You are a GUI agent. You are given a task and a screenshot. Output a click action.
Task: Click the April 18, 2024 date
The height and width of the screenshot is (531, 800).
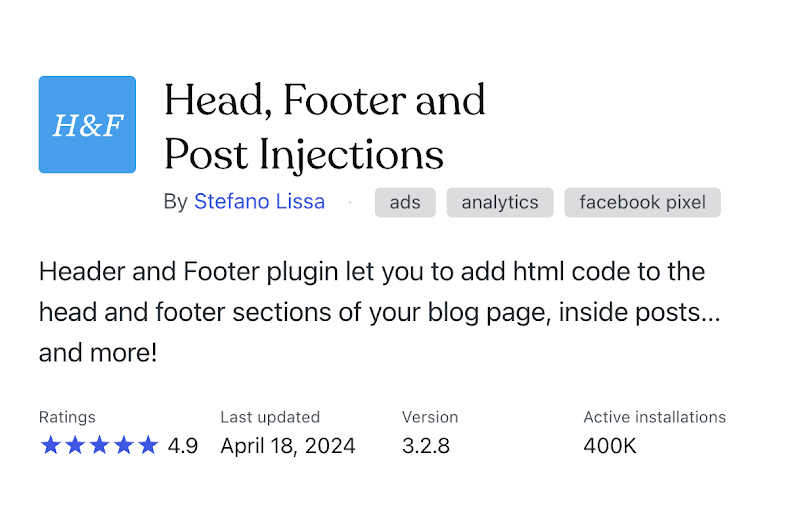click(288, 446)
